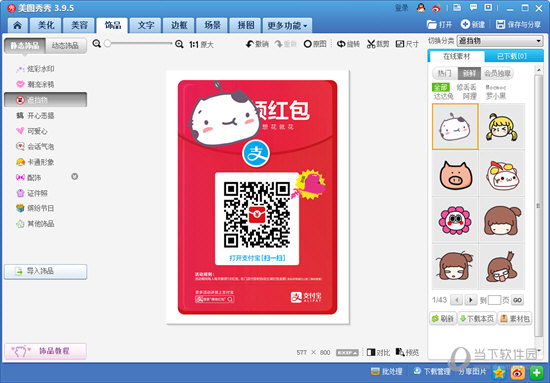Rotate the image using 旋转
550x383 pixels.
point(348,44)
